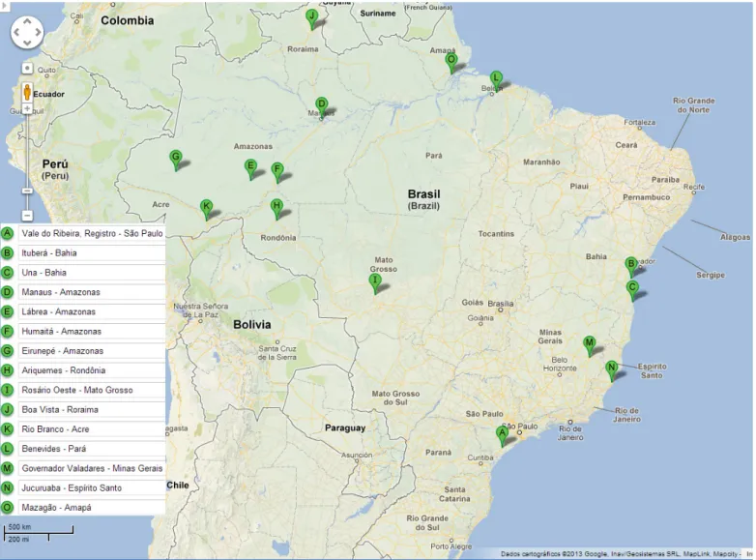Open map marker M in Minas Gerais
Screen dimensions: 756x560
point(589,346)
